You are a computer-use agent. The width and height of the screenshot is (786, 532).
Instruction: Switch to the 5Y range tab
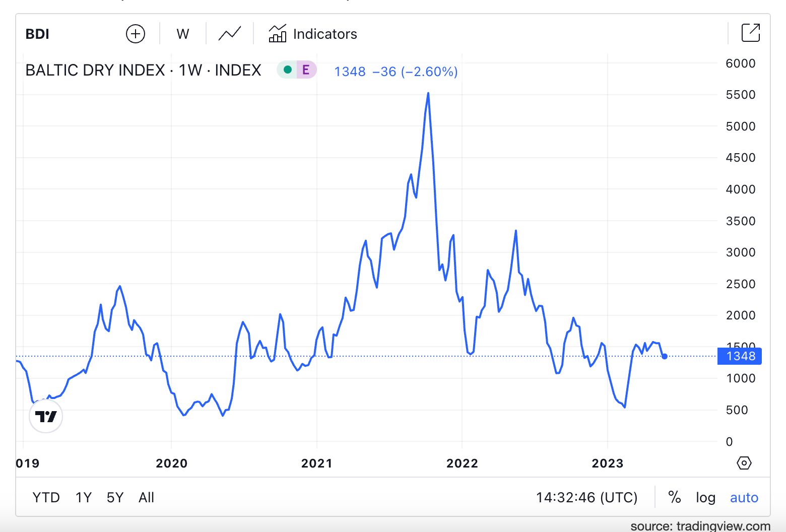tap(115, 497)
